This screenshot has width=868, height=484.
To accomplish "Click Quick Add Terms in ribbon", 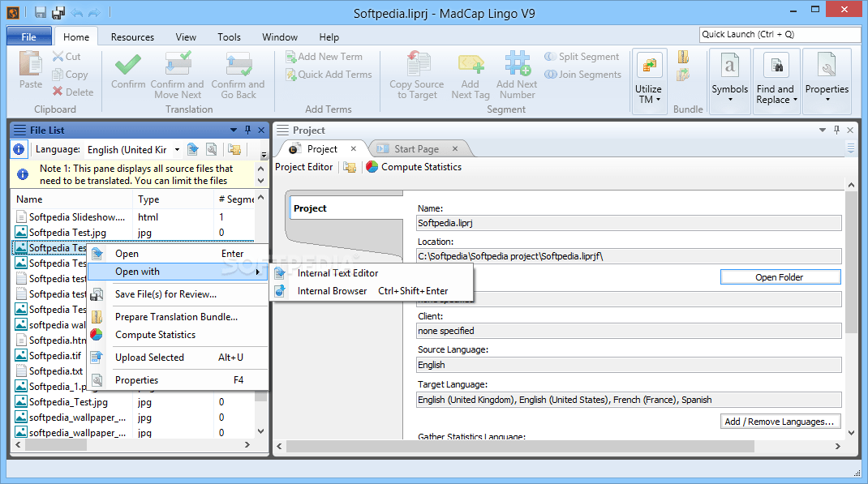I will [329, 74].
